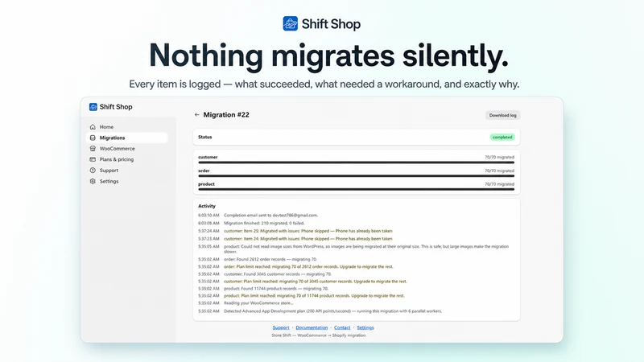Click the Shift Shop app icon in the sidebar

click(x=93, y=107)
